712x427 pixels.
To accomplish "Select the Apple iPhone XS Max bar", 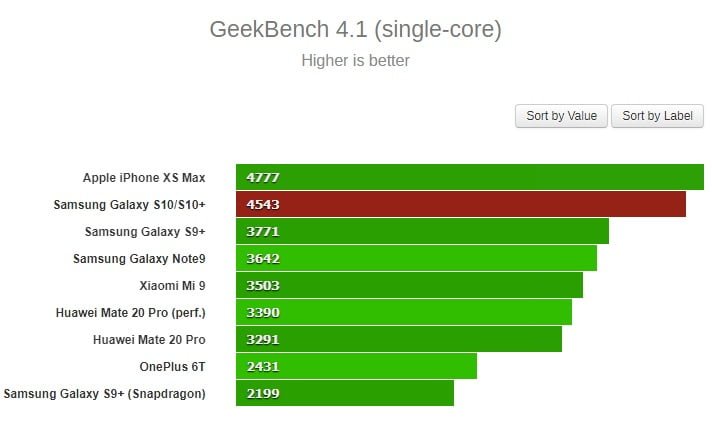I will click(x=469, y=178).
